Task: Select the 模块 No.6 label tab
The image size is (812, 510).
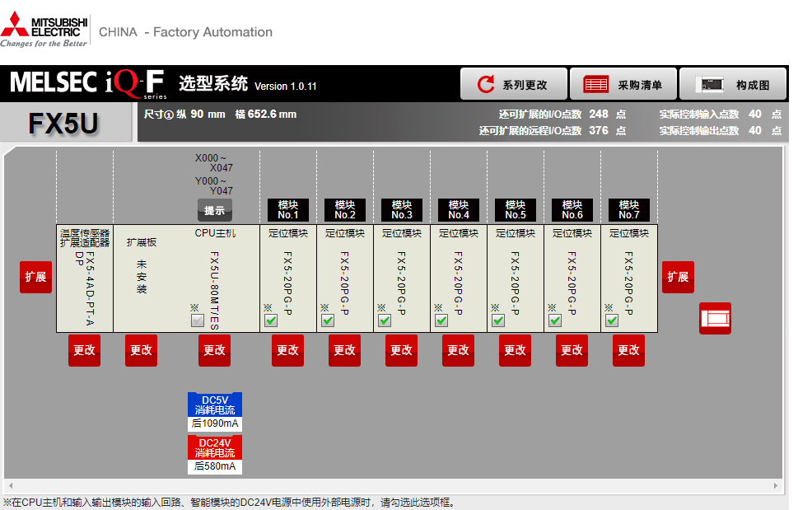Action: pos(572,210)
